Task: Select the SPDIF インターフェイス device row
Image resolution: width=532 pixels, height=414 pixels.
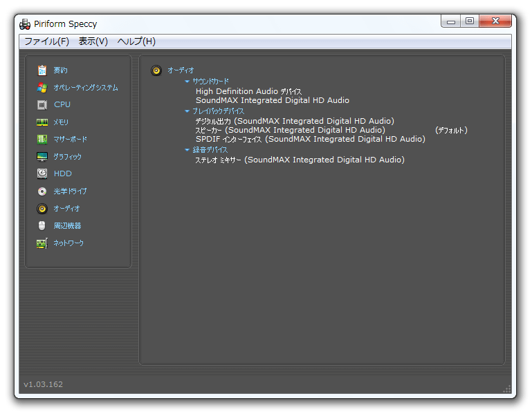Action: (310, 139)
